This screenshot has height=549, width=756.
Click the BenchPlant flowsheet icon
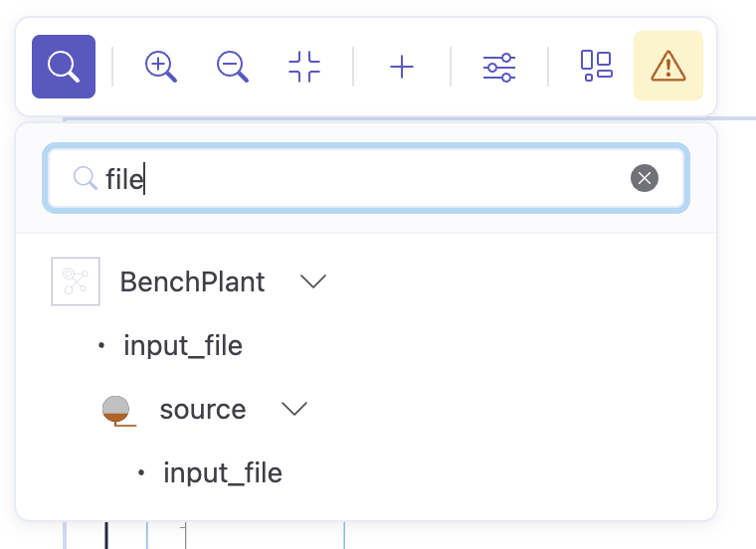click(x=76, y=281)
